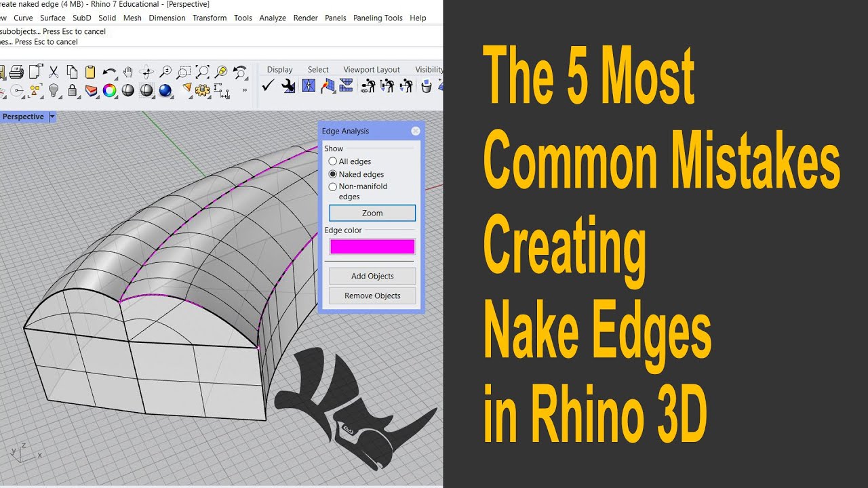The height and width of the screenshot is (488, 868).
Task: Click the Options gear icon
Action: [x=202, y=90]
